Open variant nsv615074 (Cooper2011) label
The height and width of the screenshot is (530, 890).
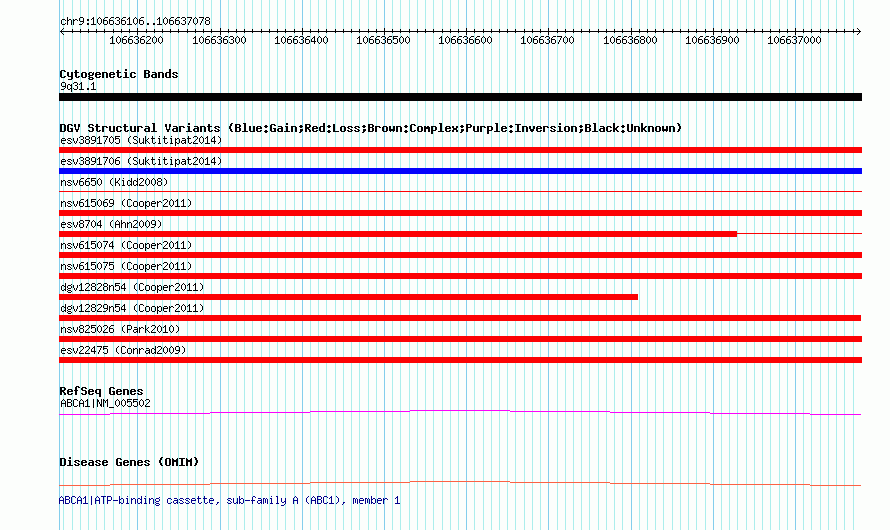[x=126, y=245]
